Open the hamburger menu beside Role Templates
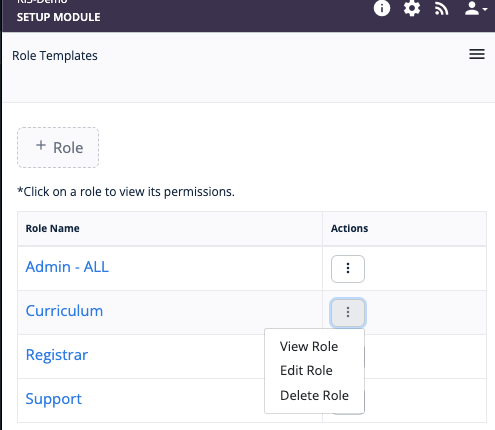This screenshot has height=430, width=495. pos(477,54)
